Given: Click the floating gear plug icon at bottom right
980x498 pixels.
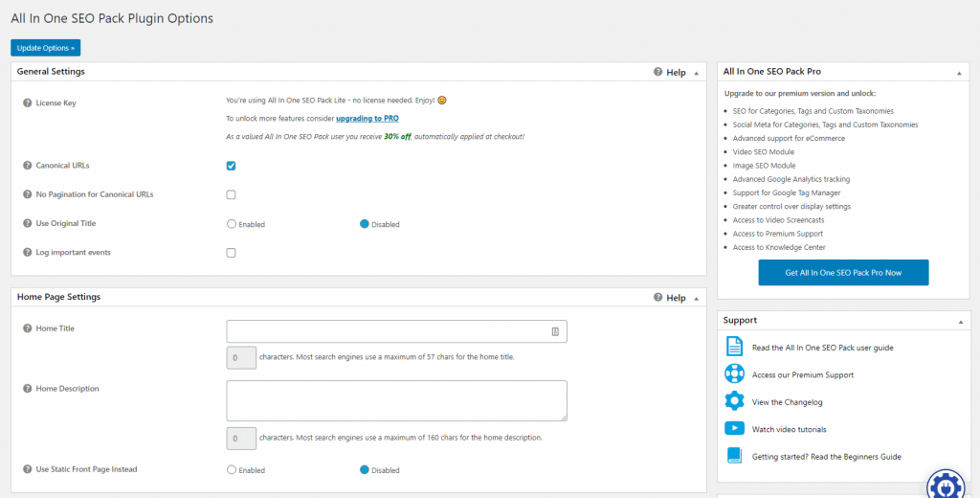Looking at the screenshot, I should click(946, 485).
